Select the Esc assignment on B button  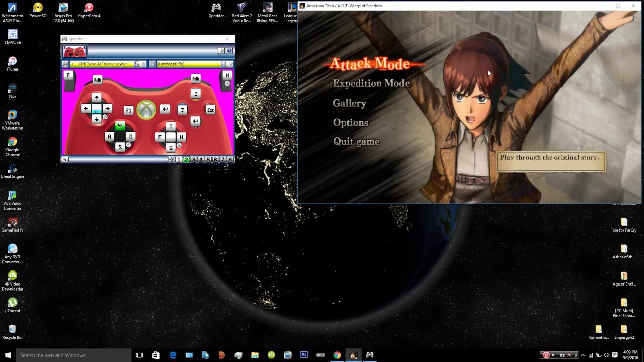coord(210,110)
